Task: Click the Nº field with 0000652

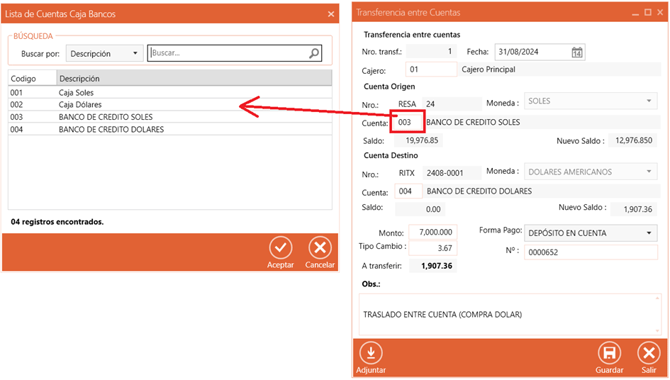Action: click(591, 252)
